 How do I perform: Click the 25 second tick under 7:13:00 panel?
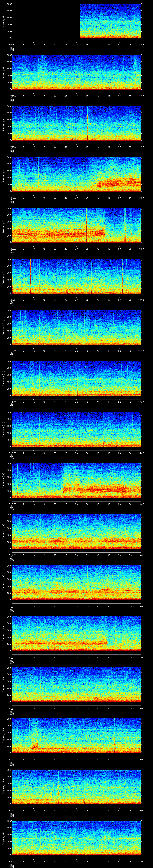(x=66, y=504)
